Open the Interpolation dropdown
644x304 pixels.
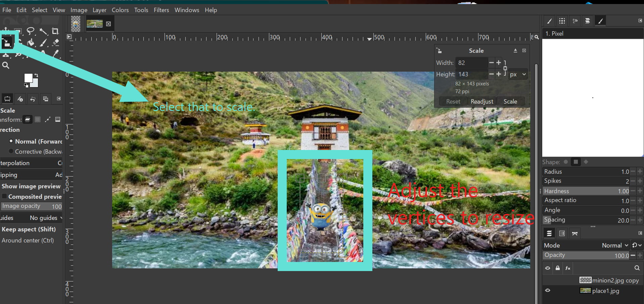31,163
